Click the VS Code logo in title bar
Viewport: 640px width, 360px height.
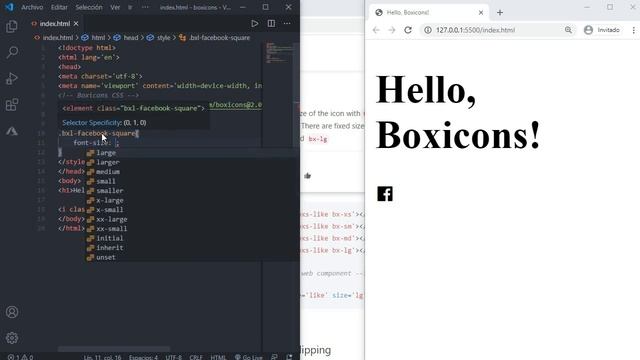point(9,7)
